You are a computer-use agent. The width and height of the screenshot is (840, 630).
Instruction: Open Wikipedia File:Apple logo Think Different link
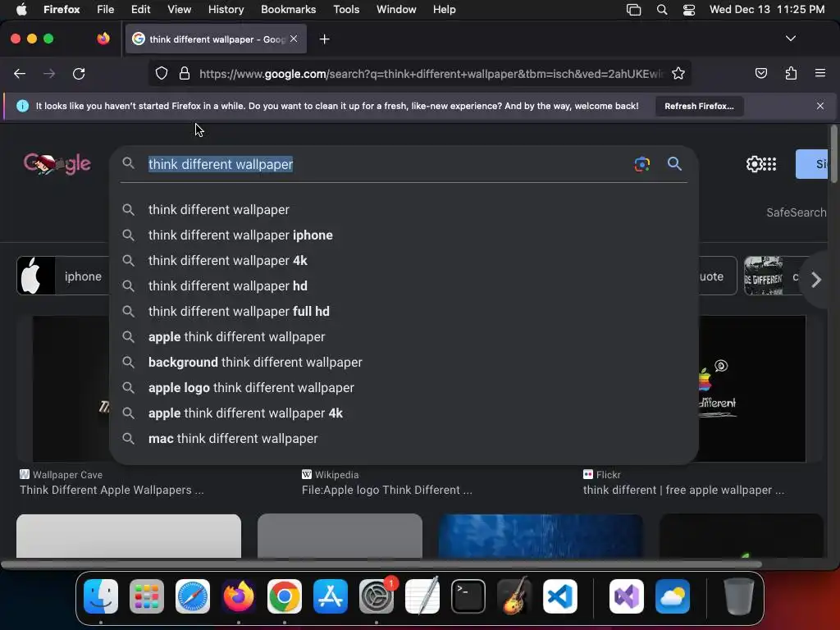pos(387,491)
